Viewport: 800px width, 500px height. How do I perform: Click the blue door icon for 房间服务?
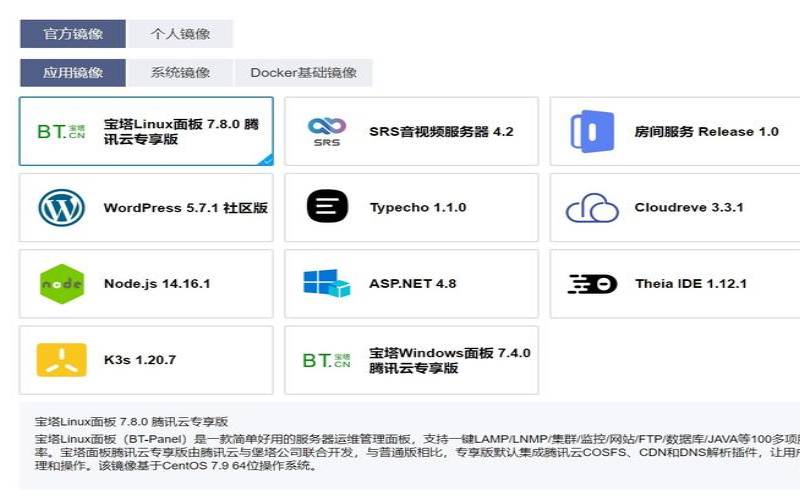pyautogui.click(x=592, y=132)
